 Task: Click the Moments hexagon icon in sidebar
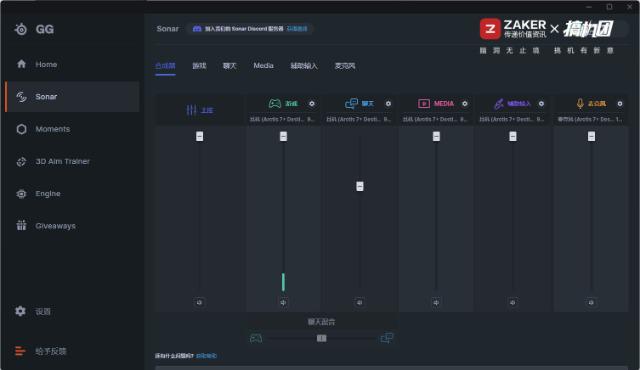[x=22, y=129]
